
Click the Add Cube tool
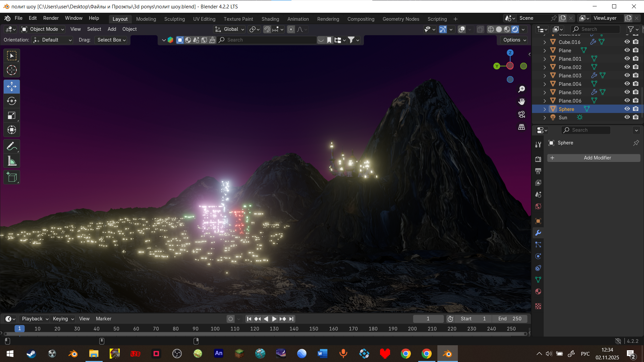[x=12, y=177]
